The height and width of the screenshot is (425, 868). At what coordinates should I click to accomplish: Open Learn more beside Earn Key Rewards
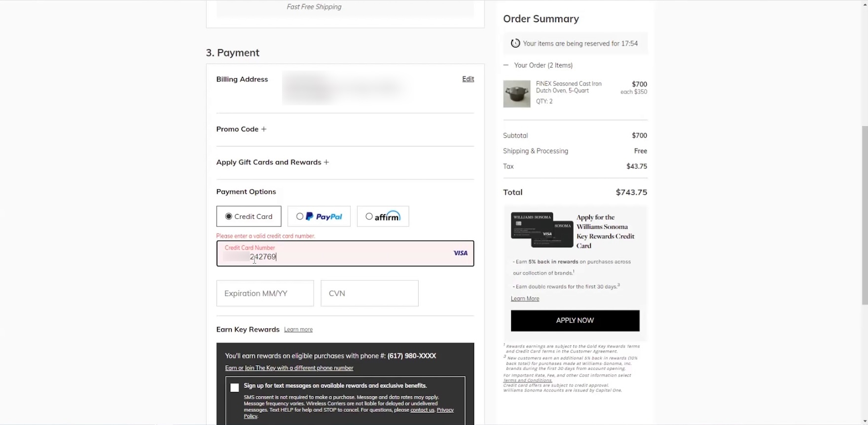click(x=298, y=329)
